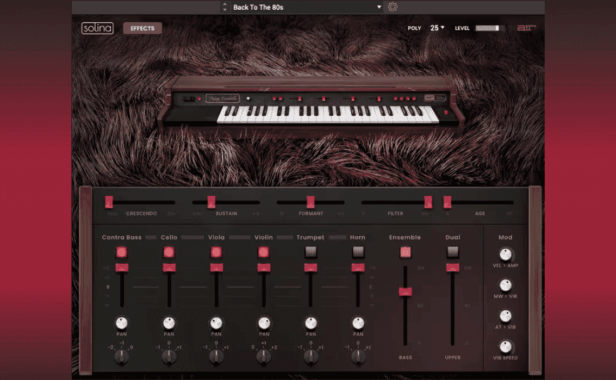
Task: Click the Cello octave selector knob
Action: (x=169, y=356)
